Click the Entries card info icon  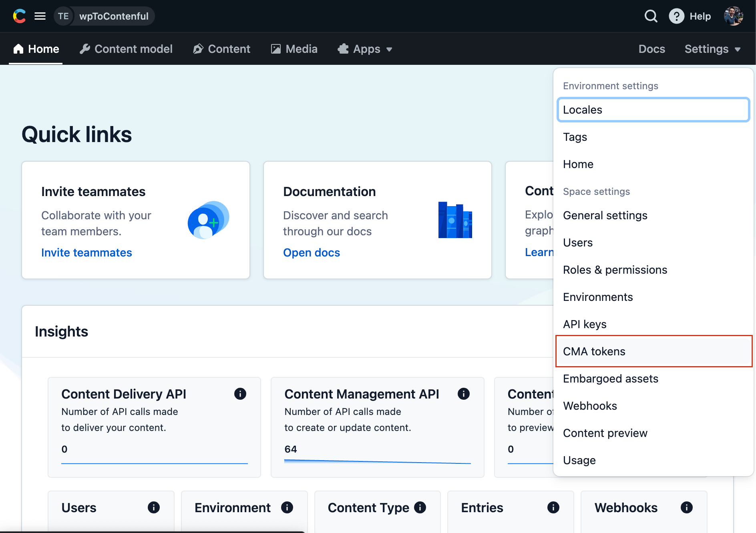(553, 507)
